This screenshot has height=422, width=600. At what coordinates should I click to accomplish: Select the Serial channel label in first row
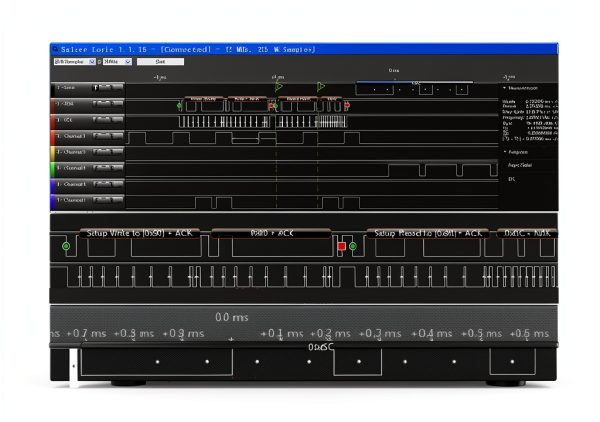click(x=66, y=88)
